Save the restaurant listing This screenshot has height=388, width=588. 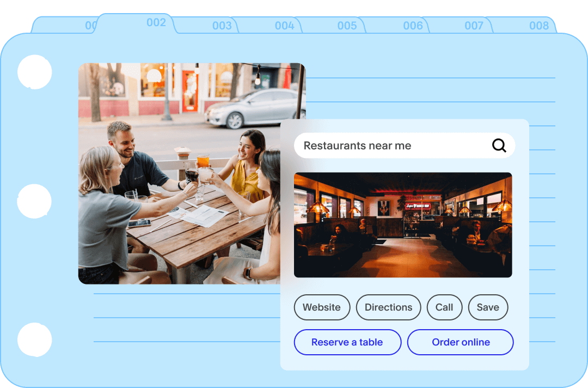488,307
